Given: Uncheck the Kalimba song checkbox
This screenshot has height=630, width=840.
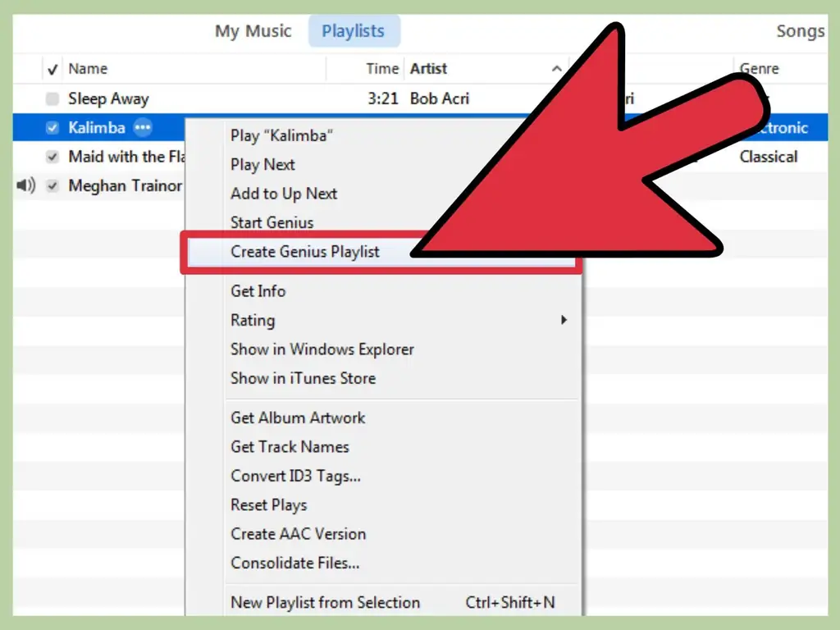Looking at the screenshot, I should click(52, 128).
